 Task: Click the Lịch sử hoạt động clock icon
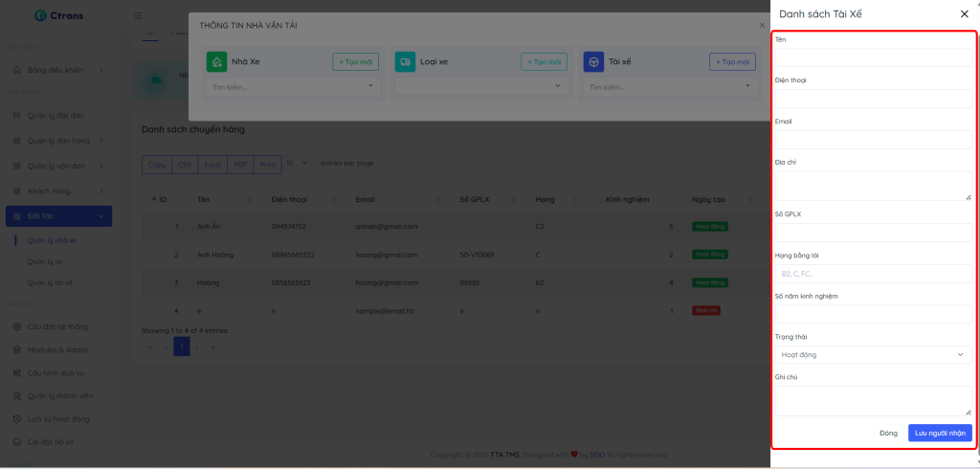(16, 419)
